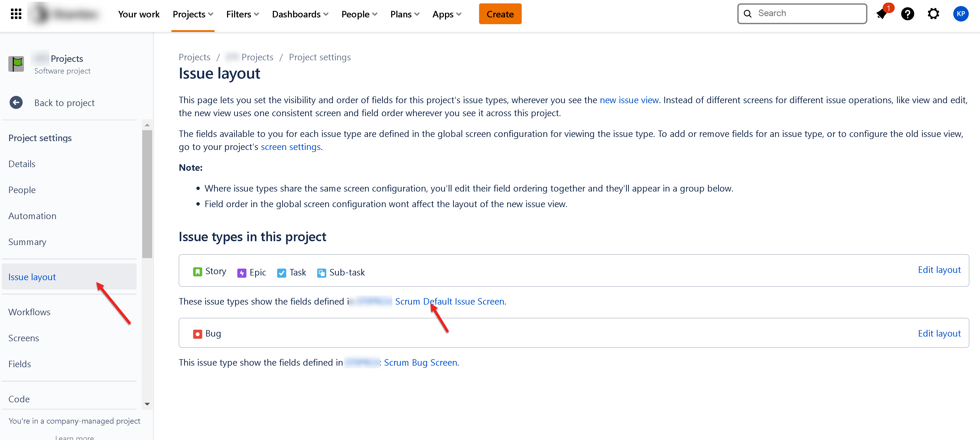Click the green Story issue type icon
980x440 pixels.
(197, 272)
